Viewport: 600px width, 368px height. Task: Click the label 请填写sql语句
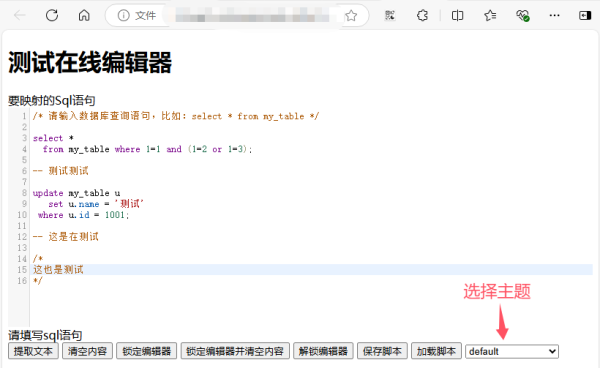(x=45, y=335)
